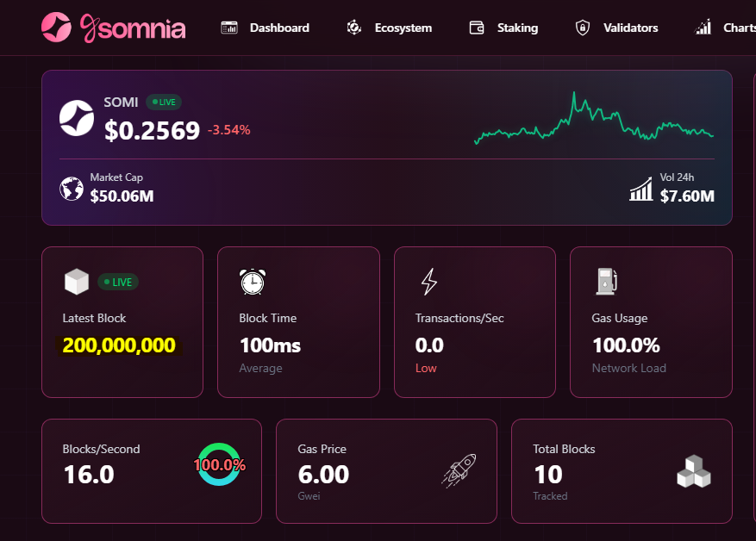Select the 10 total blocks value
756x541 pixels.
coord(548,475)
